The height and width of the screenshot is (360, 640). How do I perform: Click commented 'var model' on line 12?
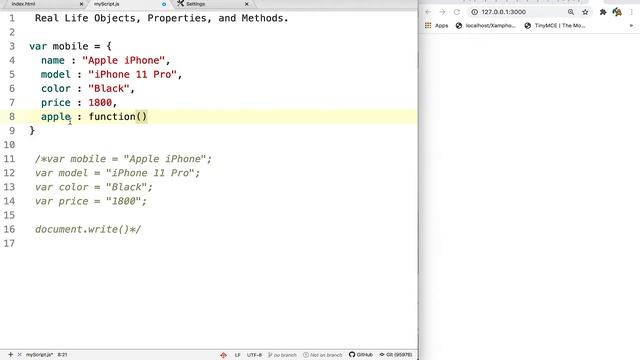pos(61,173)
